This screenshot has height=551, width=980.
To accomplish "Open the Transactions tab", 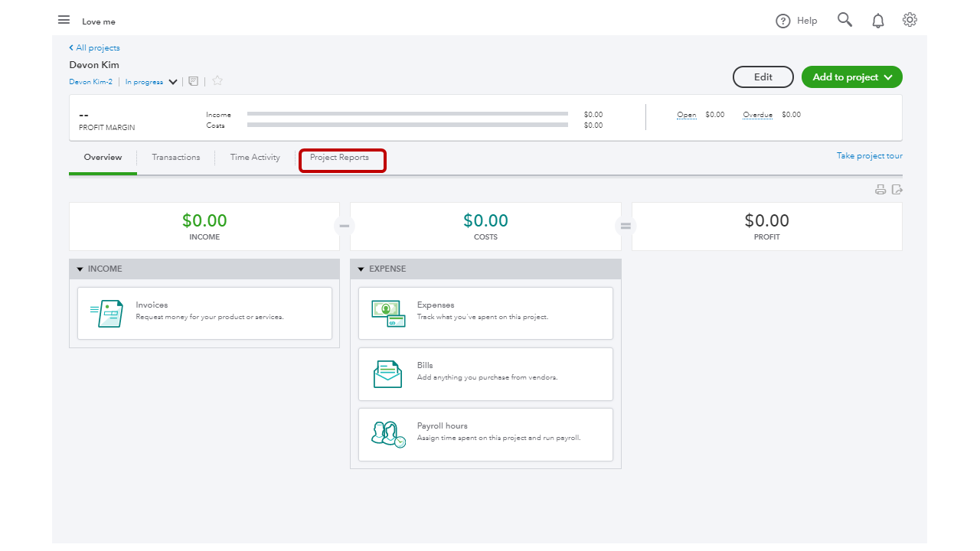I will (x=175, y=157).
